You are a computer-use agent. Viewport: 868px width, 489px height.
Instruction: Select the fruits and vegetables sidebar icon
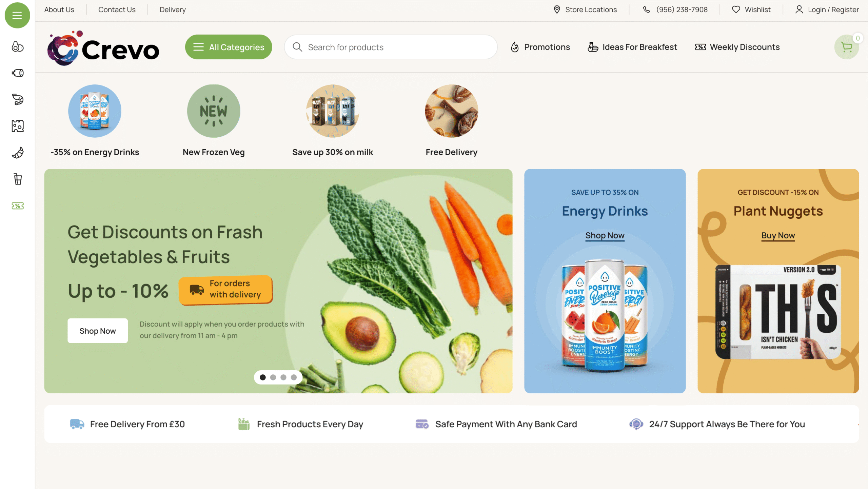click(x=18, y=46)
